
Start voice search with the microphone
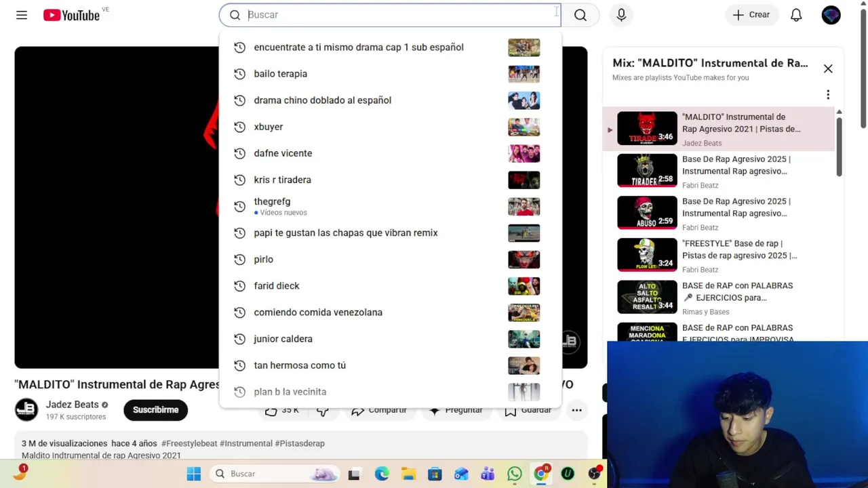621,15
